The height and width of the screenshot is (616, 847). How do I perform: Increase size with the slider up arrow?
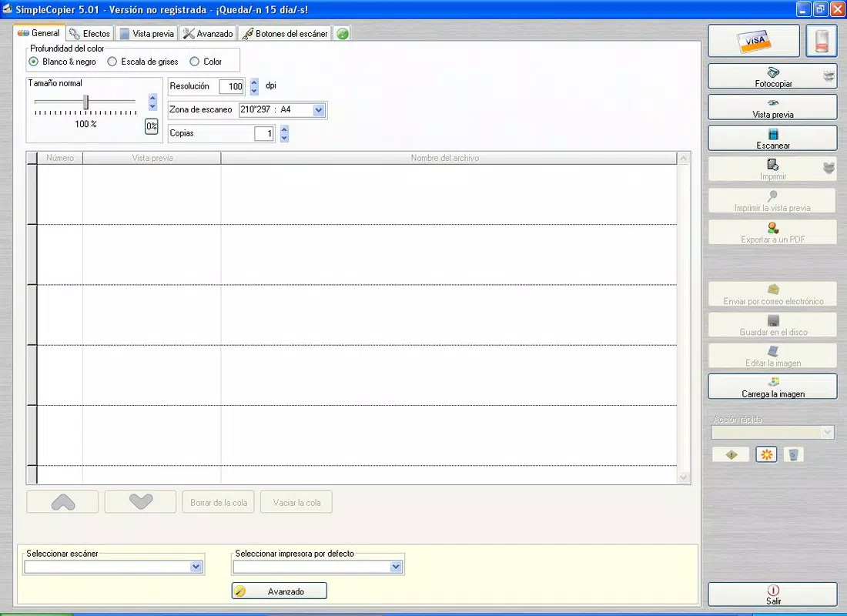[x=152, y=98]
